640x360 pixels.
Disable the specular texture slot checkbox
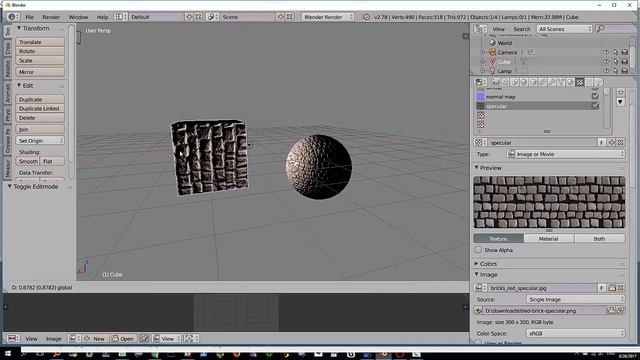click(x=595, y=106)
